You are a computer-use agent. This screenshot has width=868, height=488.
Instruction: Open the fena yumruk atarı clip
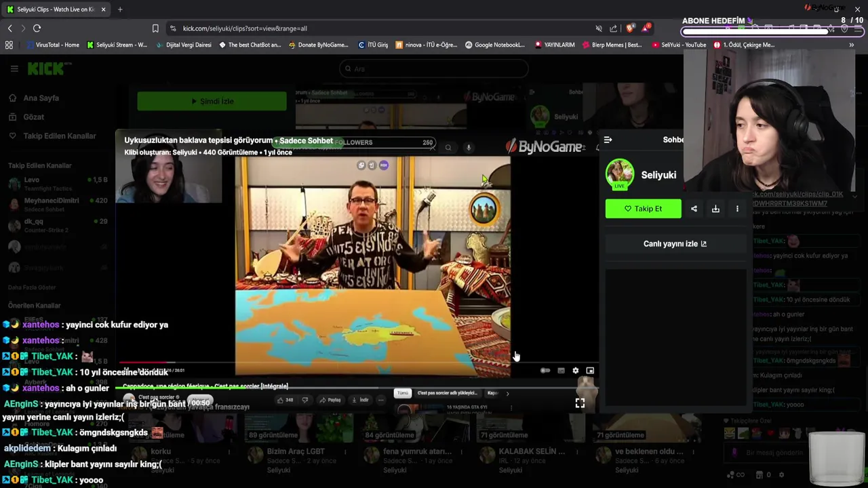click(x=414, y=445)
